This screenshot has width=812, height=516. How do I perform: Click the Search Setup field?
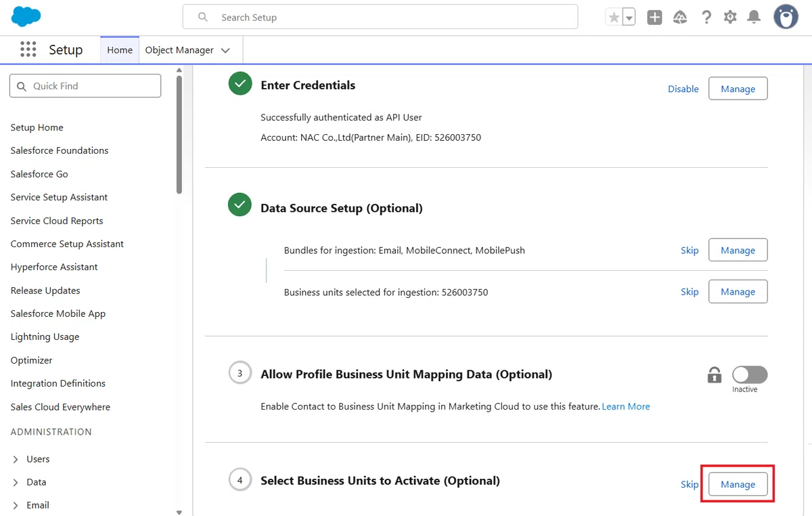point(380,17)
